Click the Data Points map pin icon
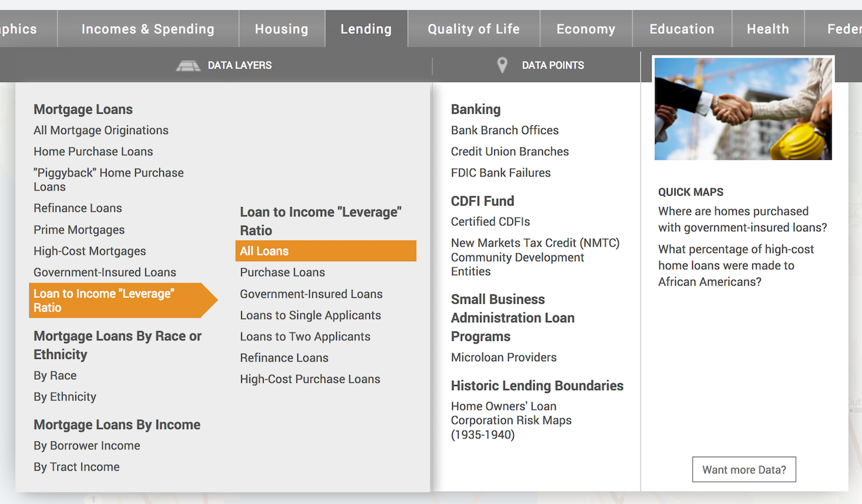Viewport: 862px width, 504px height. [x=502, y=65]
